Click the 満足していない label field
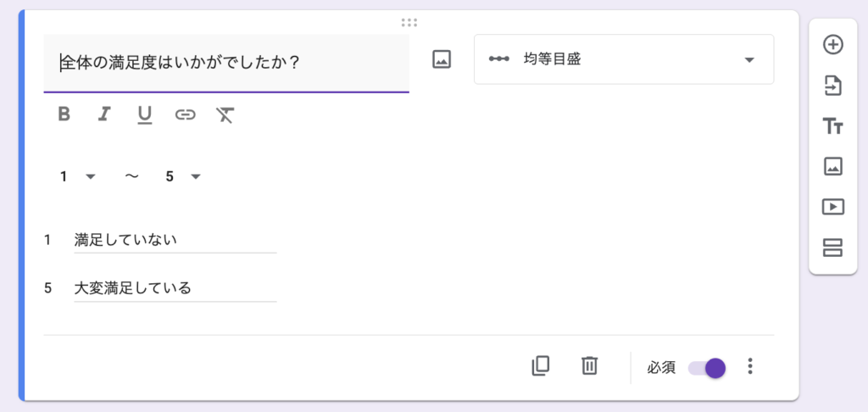 (174, 240)
